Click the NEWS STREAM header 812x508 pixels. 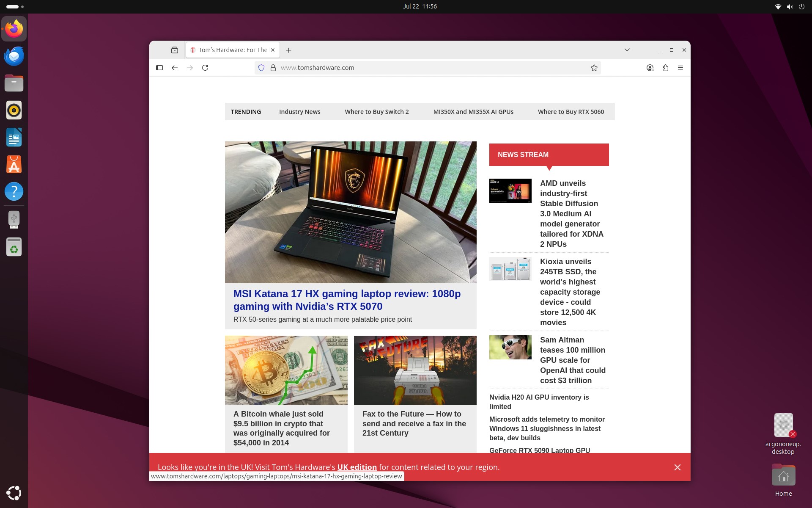(x=549, y=155)
